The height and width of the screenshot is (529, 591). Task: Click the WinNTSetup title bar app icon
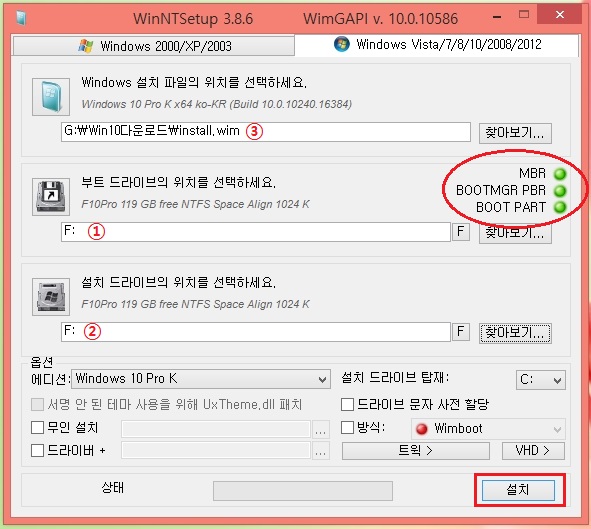point(21,18)
